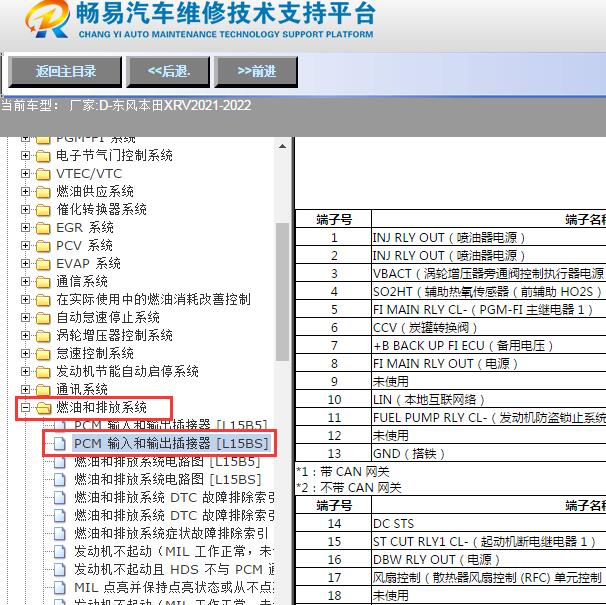Click the PCV 系统 folder icon
Screen dimensions: 606x605
(43, 246)
